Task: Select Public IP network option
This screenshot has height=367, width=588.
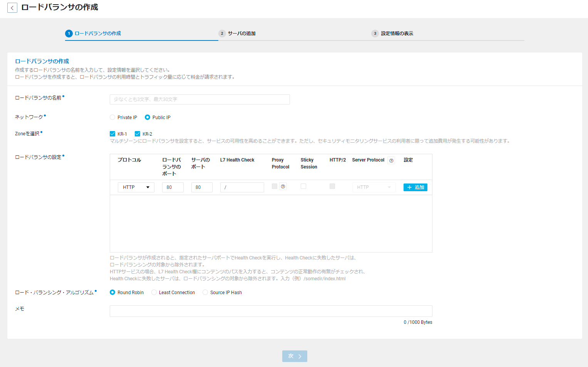Action: click(147, 117)
